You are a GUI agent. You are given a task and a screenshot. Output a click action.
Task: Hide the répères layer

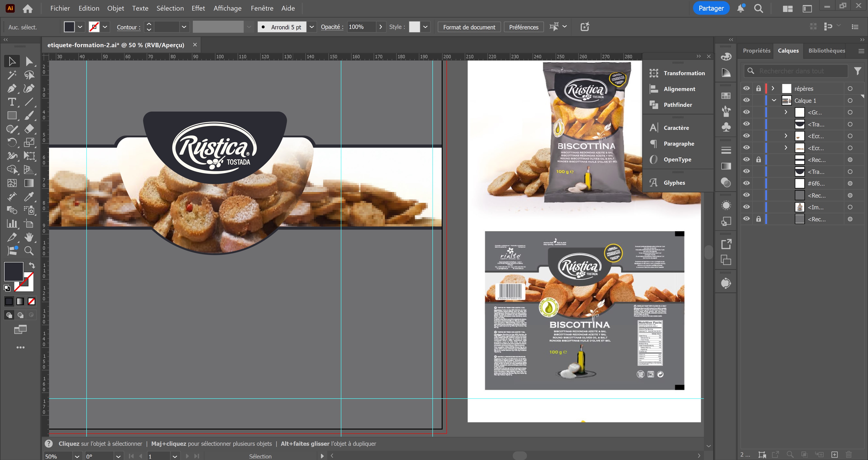pyautogui.click(x=746, y=88)
